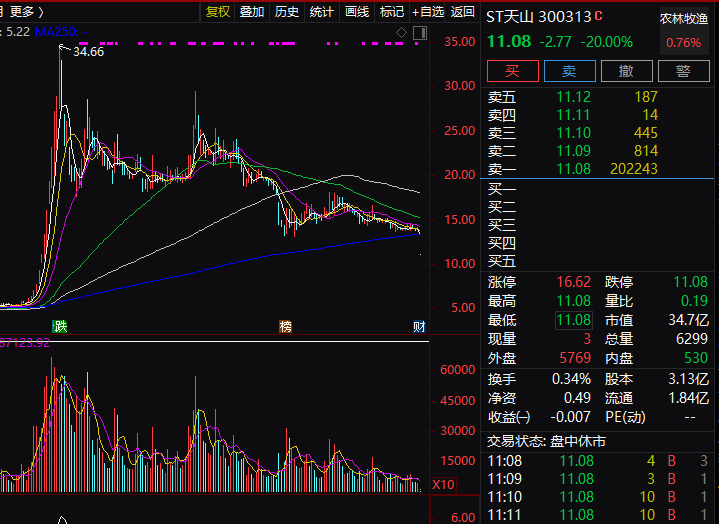
Task: Click the 卖五 price 11.12
Action: pyautogui.click(x=573, y=97)
